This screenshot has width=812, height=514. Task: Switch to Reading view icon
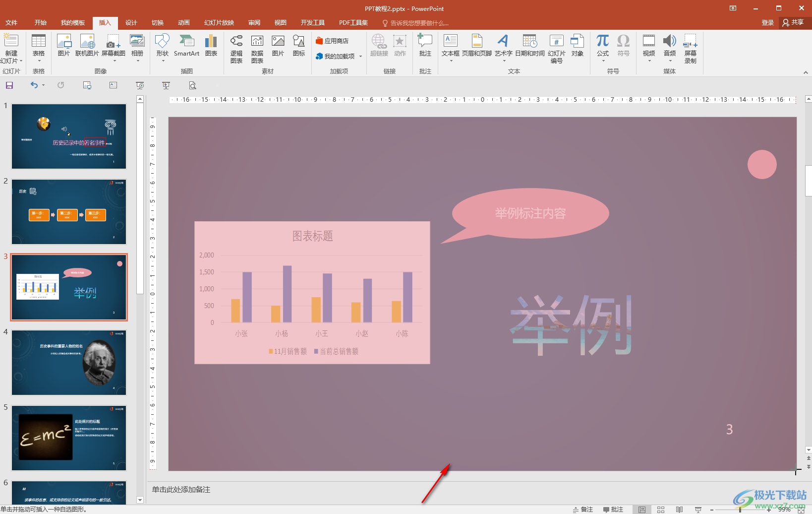680,510
